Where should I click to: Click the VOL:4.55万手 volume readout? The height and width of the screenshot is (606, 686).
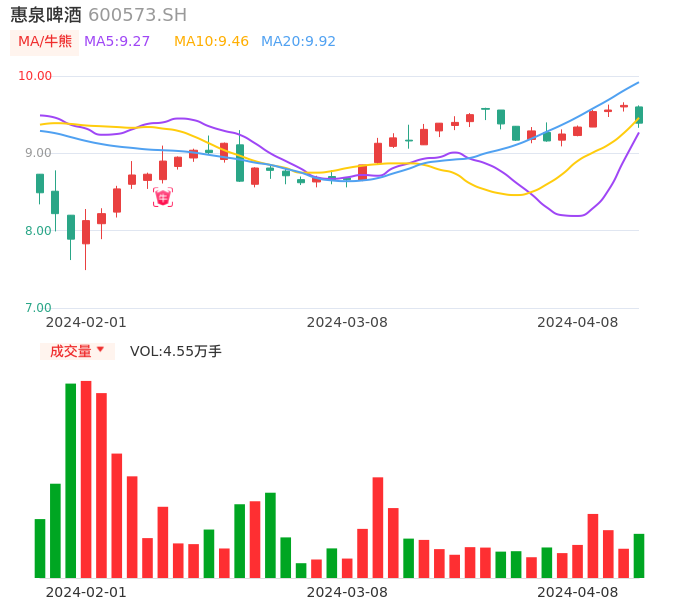click(x=176, y=351)
